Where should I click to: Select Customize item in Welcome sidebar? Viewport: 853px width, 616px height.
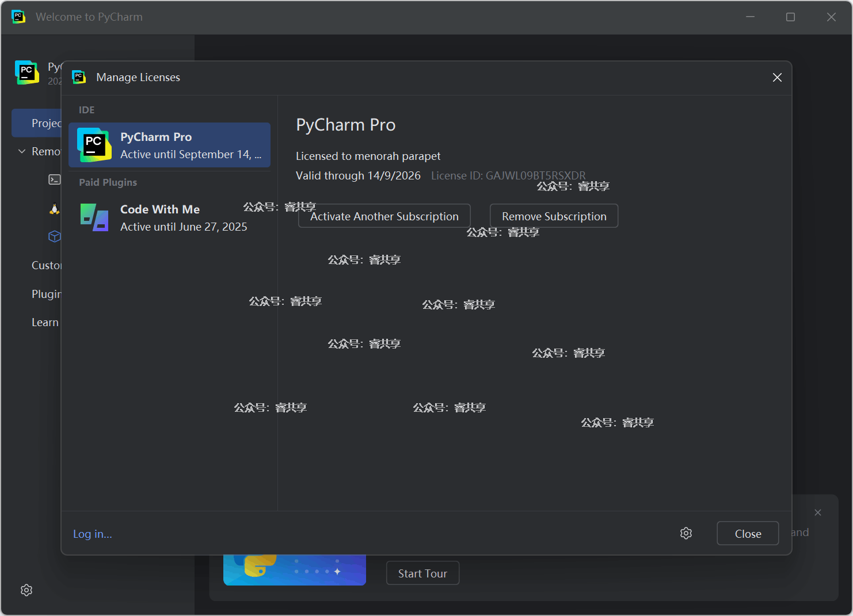click(46, 265)
